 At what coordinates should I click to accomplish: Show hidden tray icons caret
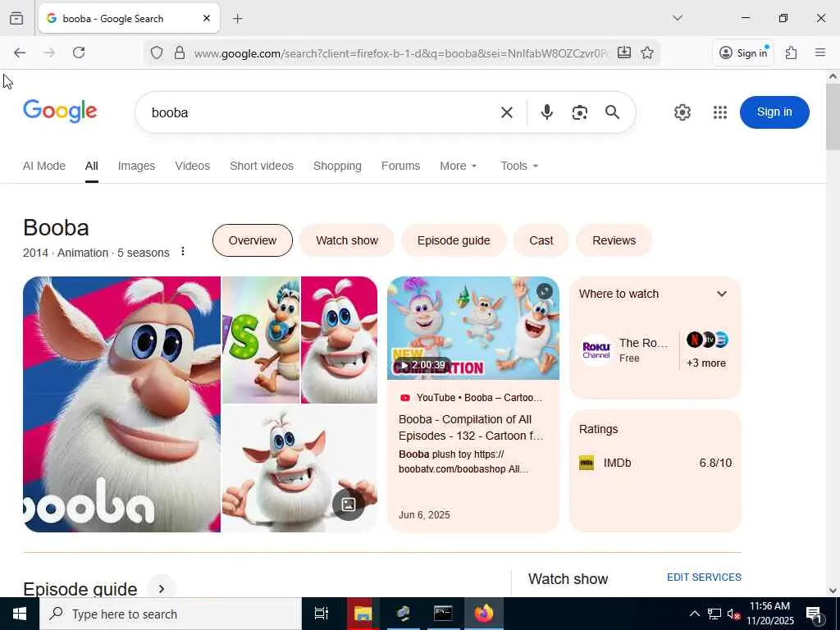pyautogui.click(x=694, y=614)
